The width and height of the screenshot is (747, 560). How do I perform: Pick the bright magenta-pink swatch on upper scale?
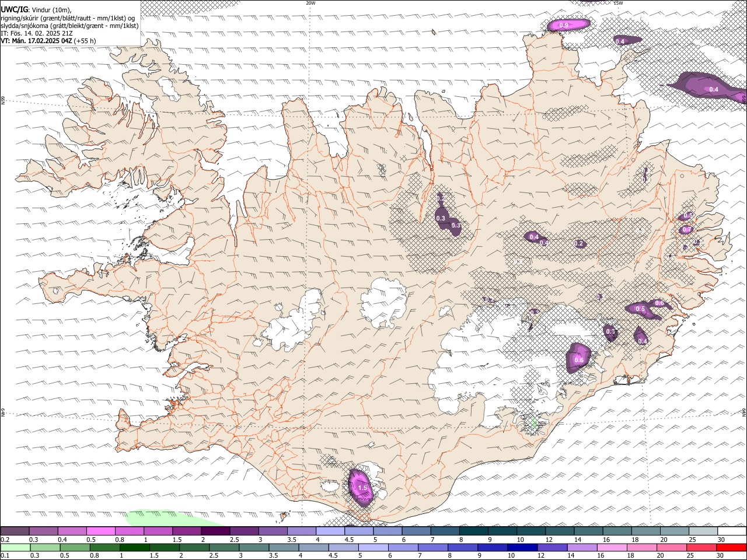[101, 531]
